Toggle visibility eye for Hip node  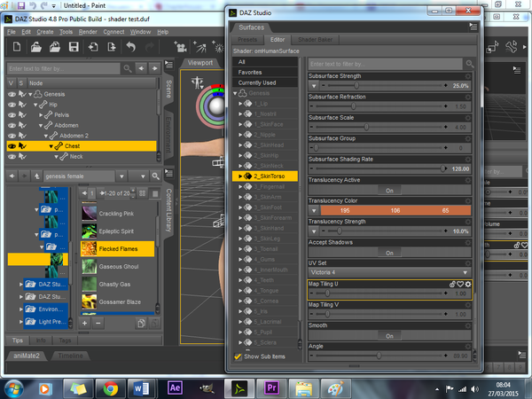coord(12,105)
